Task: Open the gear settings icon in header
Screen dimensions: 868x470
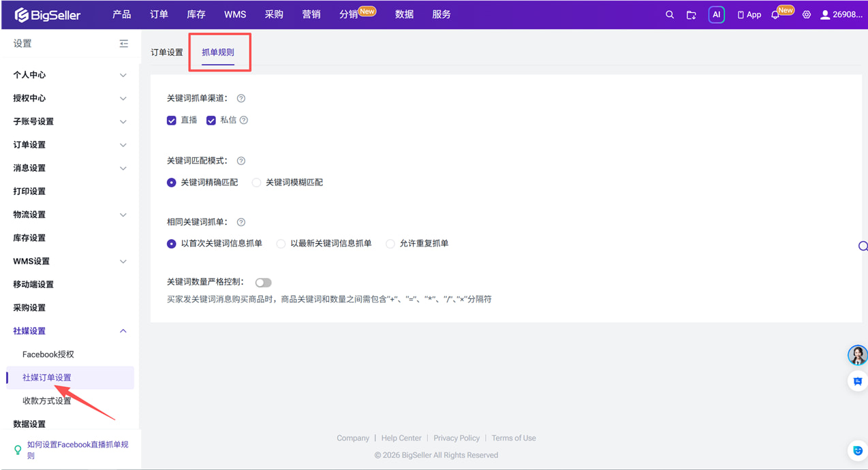Action: (807, 14)
